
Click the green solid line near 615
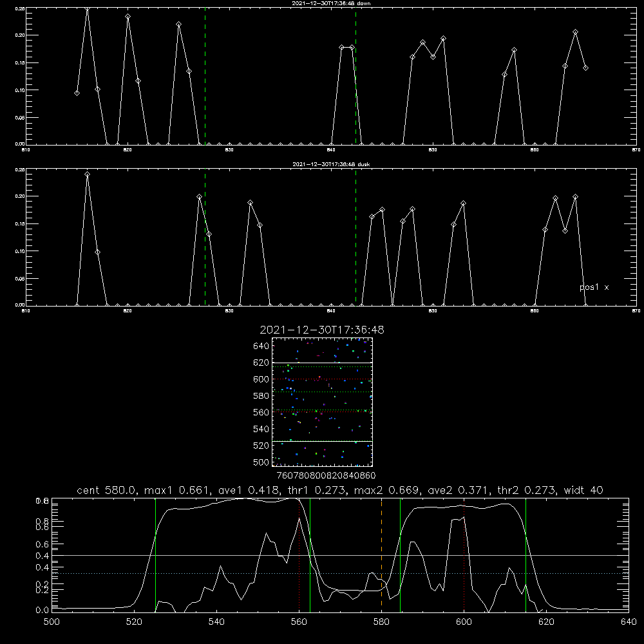click(x=526, y=554)
